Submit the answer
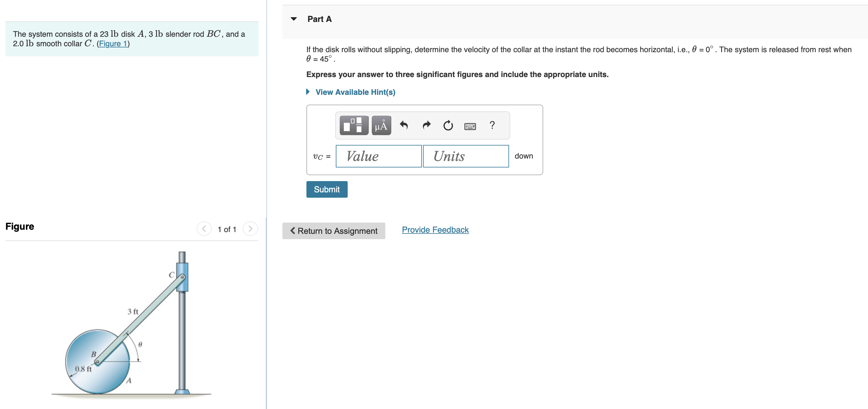This screenshot has width=868, height=409. coord(327,189)
